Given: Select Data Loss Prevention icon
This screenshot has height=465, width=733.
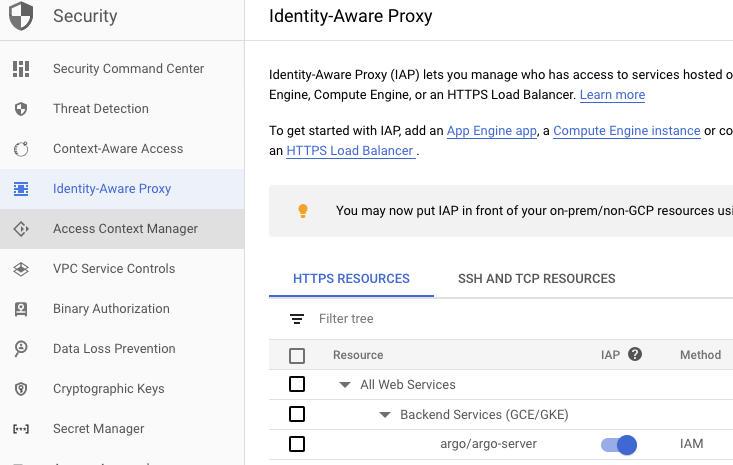Looking at the screenshot, I should coord(21,349).
